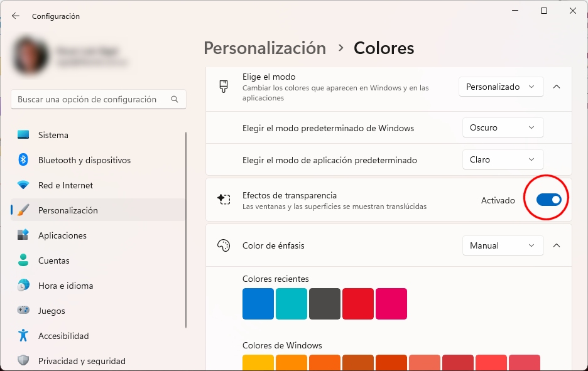Screen dimensions: 588x371
Task: Click the Accesibilidad figure icon
Action: [x=23, y=335]
